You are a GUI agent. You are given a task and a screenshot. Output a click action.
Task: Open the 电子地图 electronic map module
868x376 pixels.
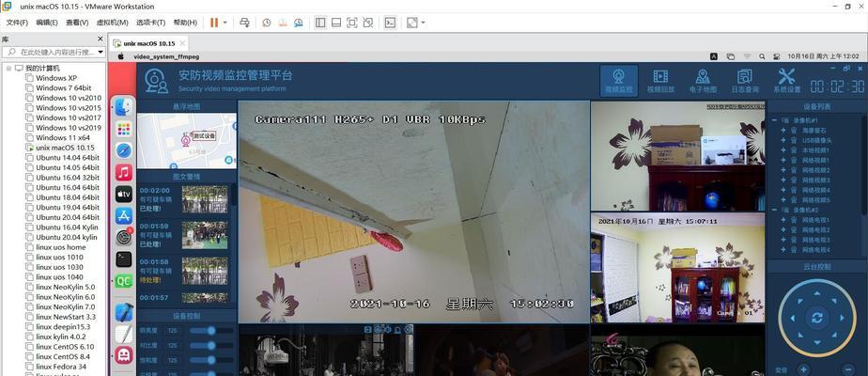click(x=703, y=81)
